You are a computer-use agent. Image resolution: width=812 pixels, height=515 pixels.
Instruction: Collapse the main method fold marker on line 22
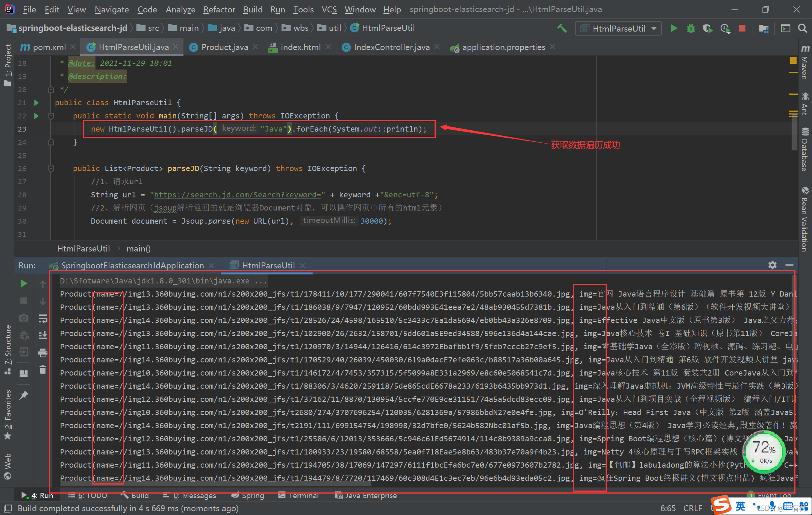click(51, 116)
